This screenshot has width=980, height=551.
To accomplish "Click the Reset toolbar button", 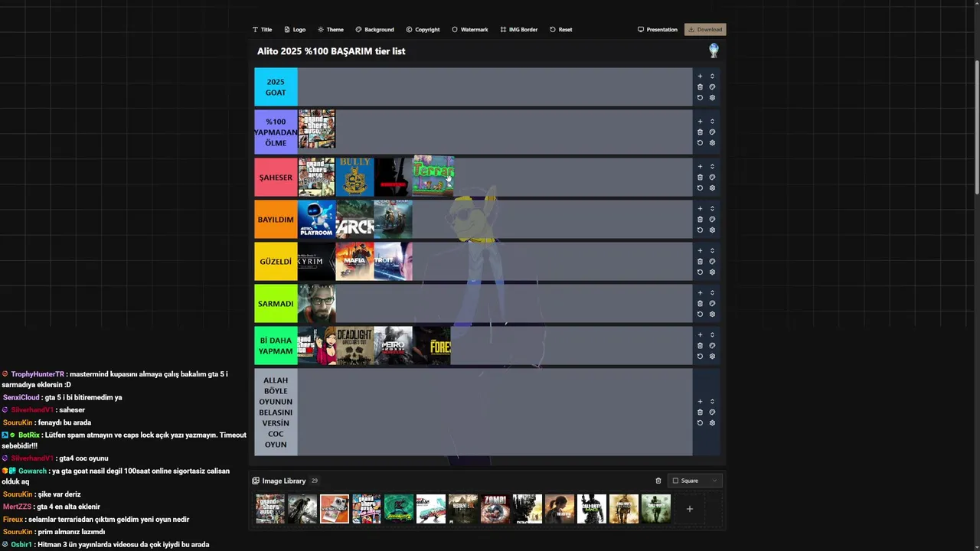I will [560, 30].
